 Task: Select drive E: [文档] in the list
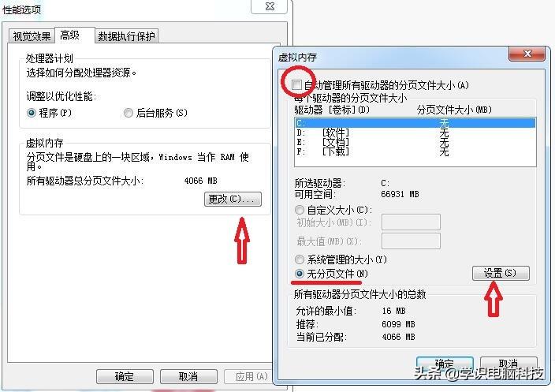click(415, 142)
